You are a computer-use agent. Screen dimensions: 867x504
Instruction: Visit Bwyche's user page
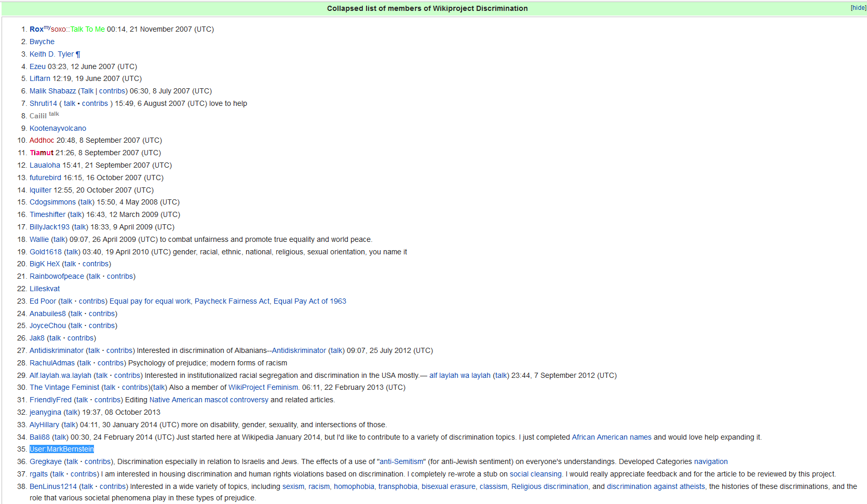(x=42, y=42)
